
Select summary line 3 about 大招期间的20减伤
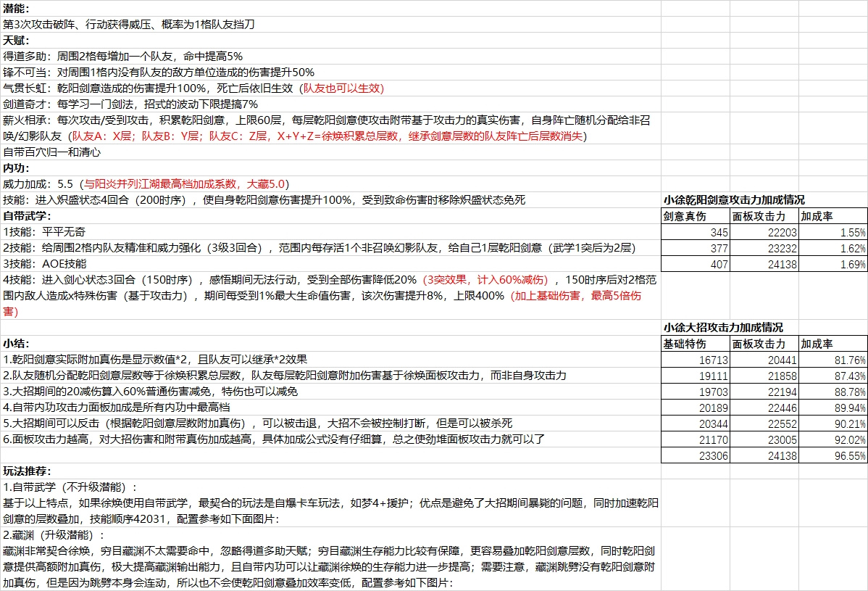pyautogui.click(x=330, y=392)
